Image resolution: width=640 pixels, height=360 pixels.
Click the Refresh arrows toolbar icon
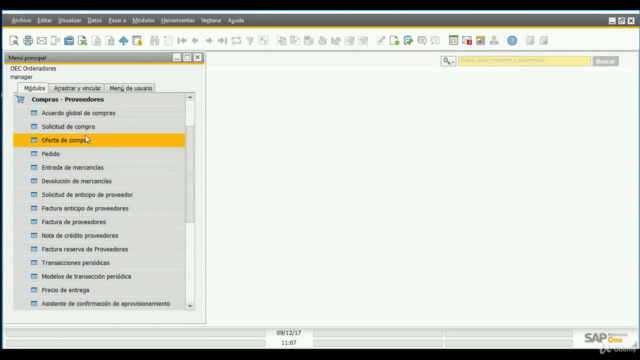(x=236, y=40)
